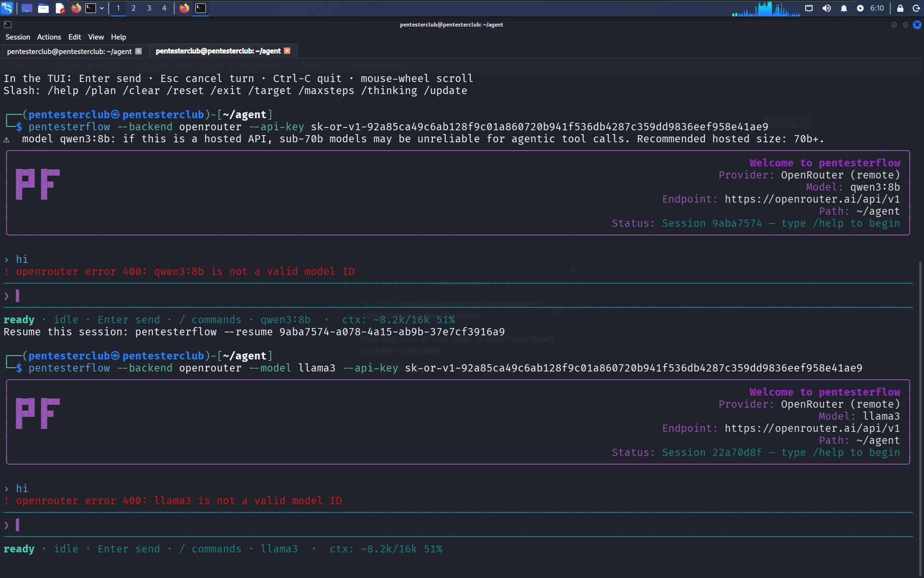Click the bottom status bar 'llama3' model name
Image resolution: width=924 pixels, height=578 pixels.
click(279, 549)
